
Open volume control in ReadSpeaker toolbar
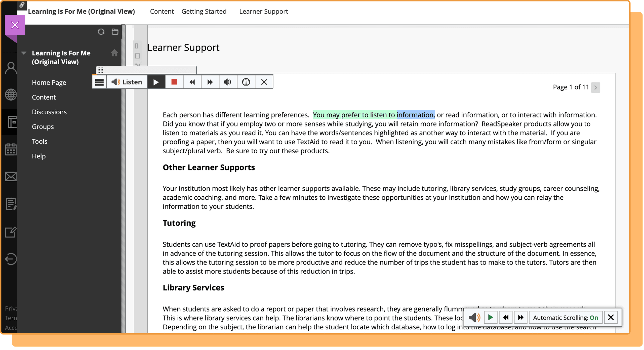228,82
